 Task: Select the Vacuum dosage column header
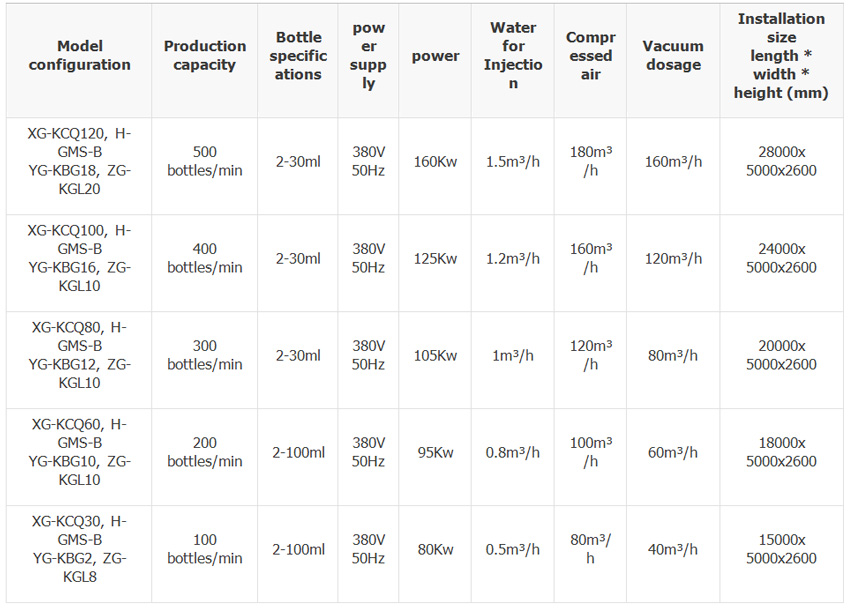pos(673,56)
